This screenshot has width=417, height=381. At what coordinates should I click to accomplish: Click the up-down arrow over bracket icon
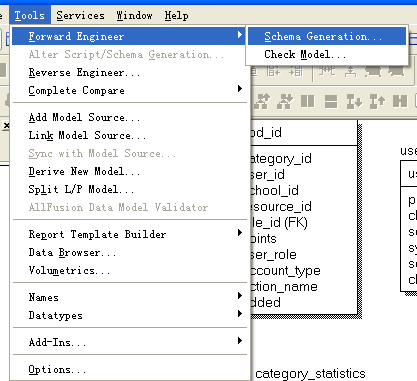coord(350,71)
